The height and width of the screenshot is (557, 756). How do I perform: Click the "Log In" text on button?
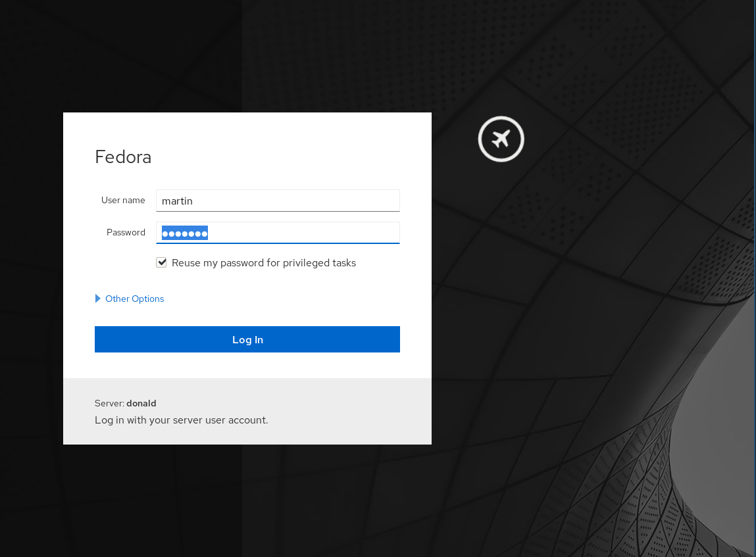(x=247, y=339)
